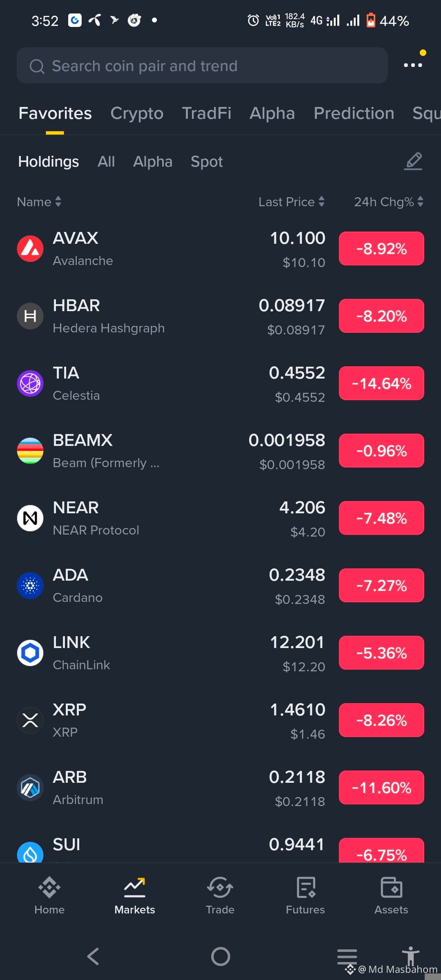The image size is (441, 980).
Task: Select the All filter under Favorites
Action: click(106, 162)
